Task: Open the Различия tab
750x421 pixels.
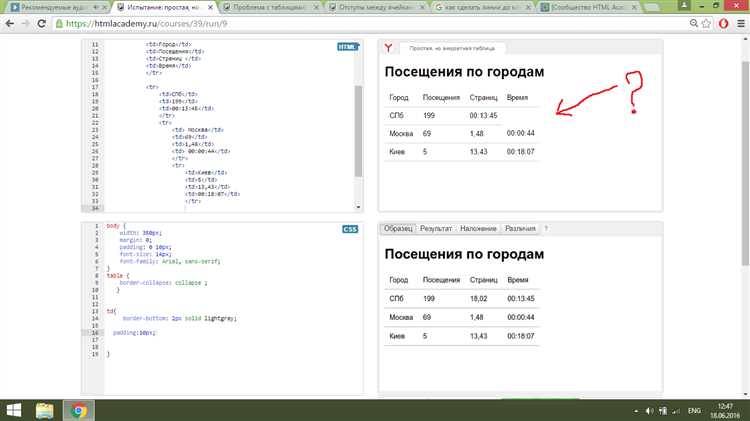Action: 520,229
